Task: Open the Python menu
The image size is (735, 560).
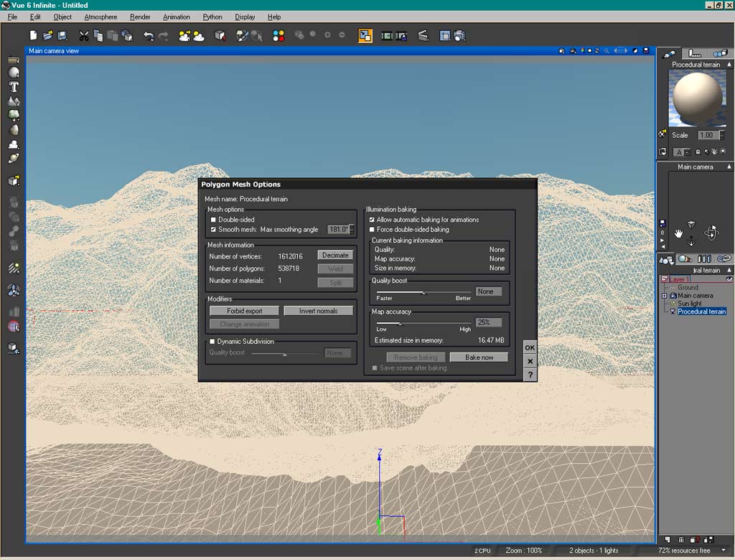Action: click(212, 17)
